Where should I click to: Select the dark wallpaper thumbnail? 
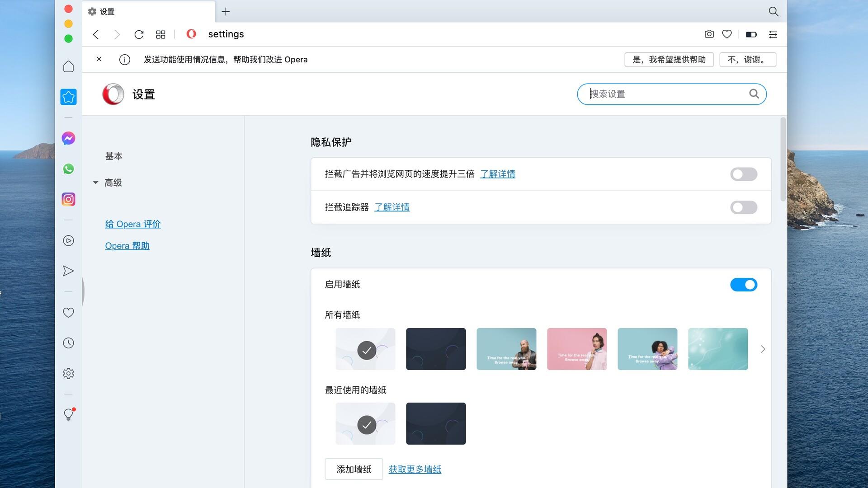point(435,349)
